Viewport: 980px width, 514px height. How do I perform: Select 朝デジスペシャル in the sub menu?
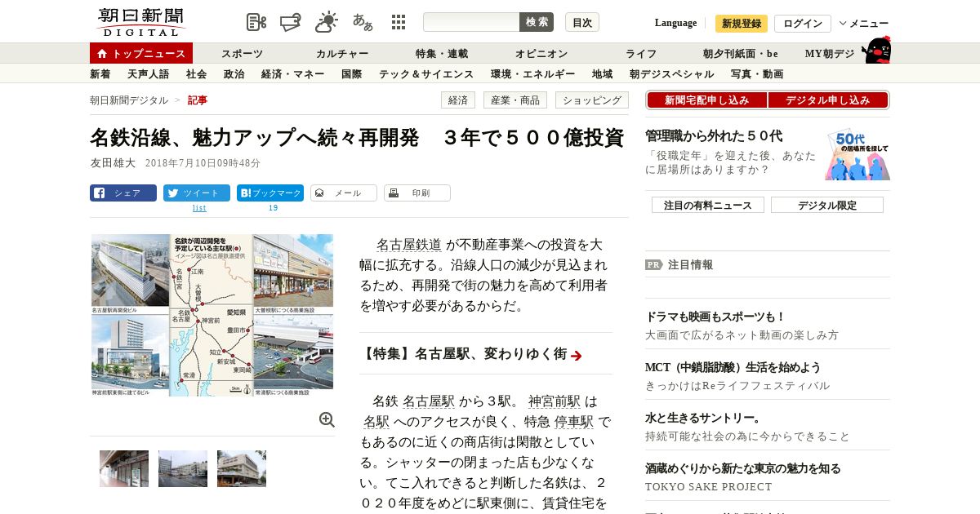coord(671,74)
